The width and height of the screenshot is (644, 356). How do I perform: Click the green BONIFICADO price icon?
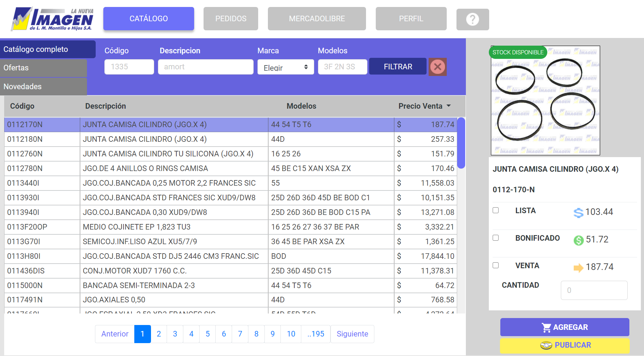point(578,240)
